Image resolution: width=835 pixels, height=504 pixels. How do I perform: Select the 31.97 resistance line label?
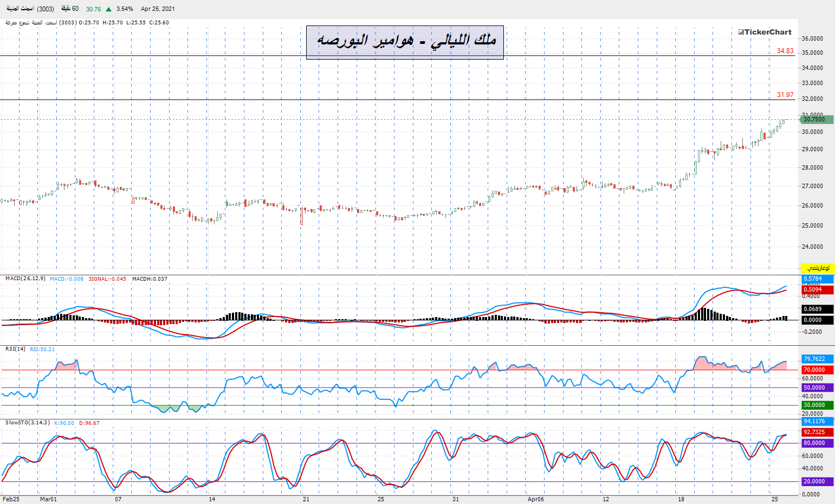[x=785, y=95]
